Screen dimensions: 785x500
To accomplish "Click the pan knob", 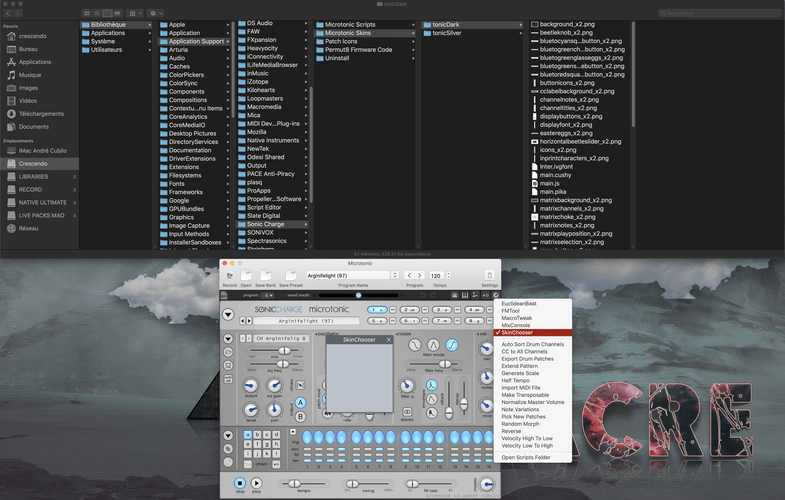I will pos(274,410).
